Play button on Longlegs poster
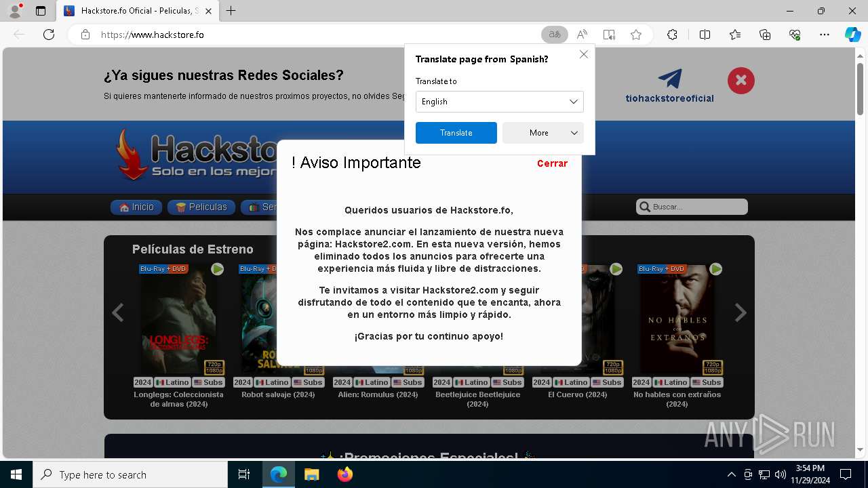This screenshot has height=488, width=868. point(218,269)
